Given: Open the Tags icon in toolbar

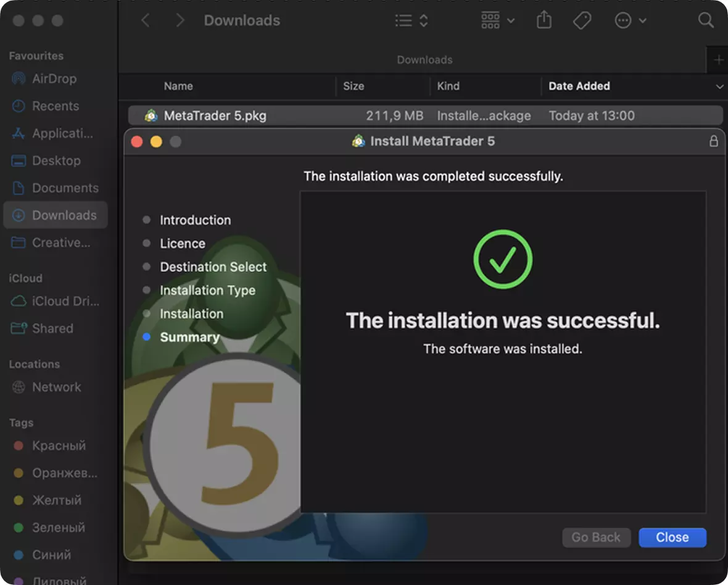Looking at the screenshot, I should pyautogui.click(x=582, y=20).
